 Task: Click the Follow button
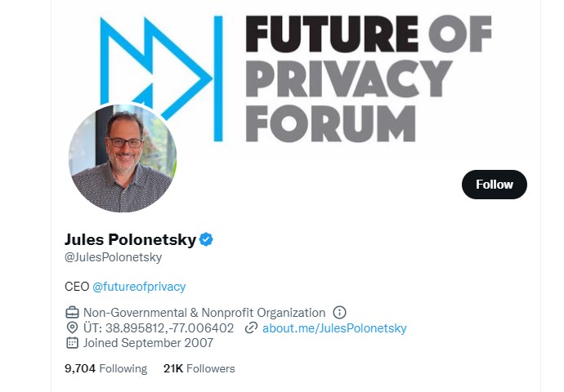coord(494,185)
